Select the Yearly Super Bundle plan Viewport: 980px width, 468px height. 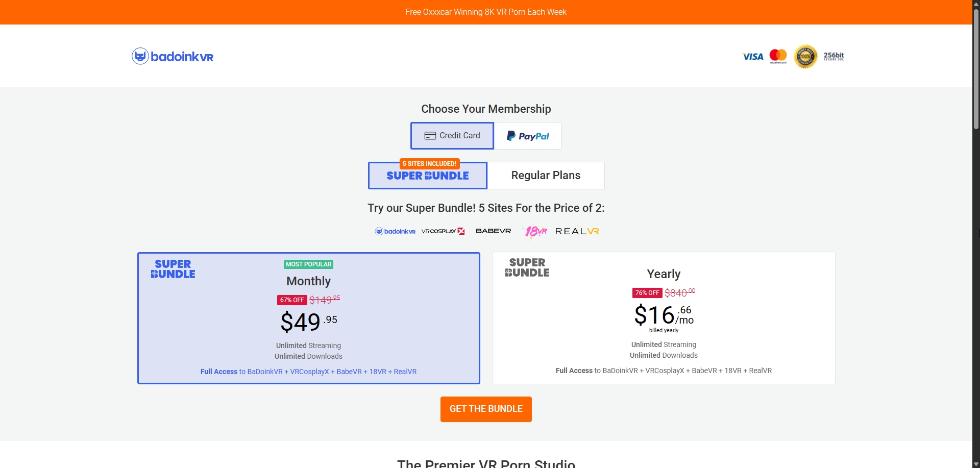point(664,317)
